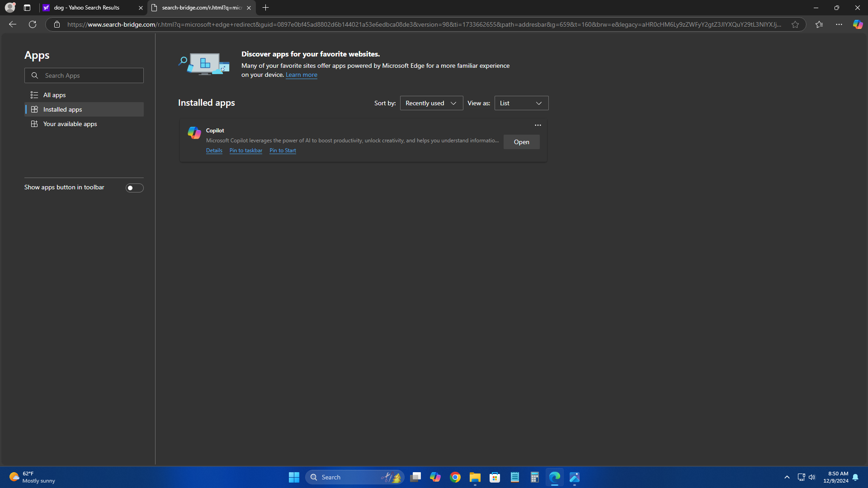Open the Edge profile avatar
Screen dimensions: 868x488
(x=10, y=8)
